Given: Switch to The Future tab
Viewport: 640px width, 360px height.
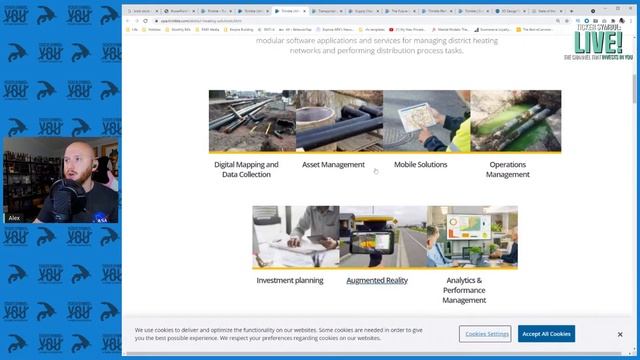Looking at the screenshot, I should 401,11.
